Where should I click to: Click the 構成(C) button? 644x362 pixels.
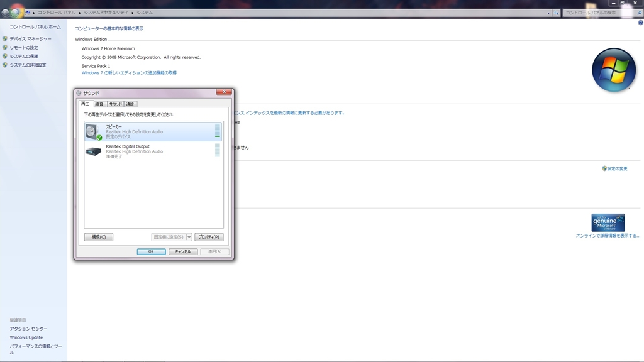coord(99,237)
